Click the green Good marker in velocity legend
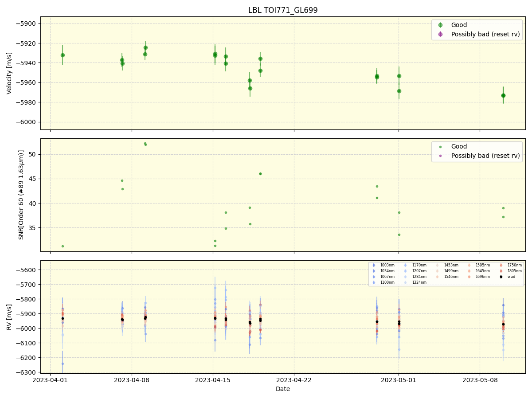532x399 pixels. click(x=440, y=25)
